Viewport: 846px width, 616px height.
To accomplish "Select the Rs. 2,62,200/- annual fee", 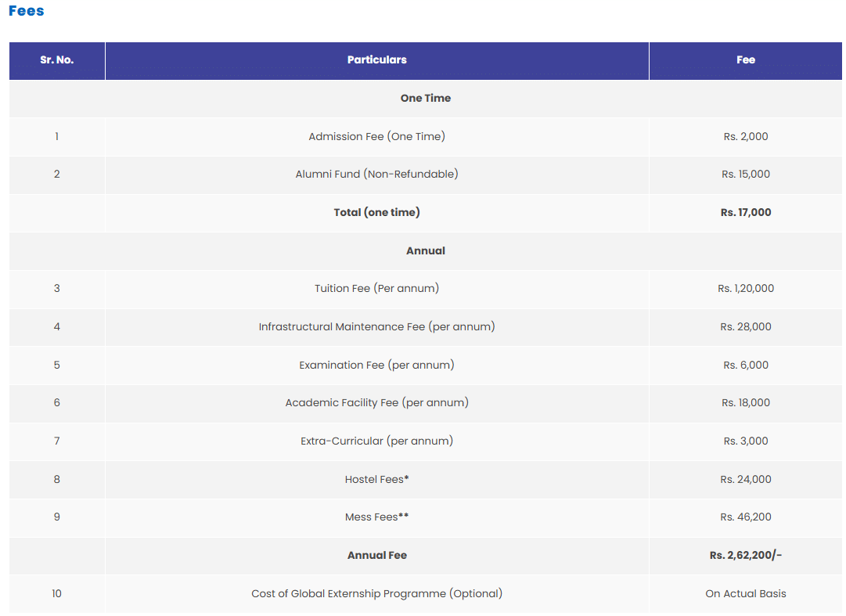I will point(745,556).
